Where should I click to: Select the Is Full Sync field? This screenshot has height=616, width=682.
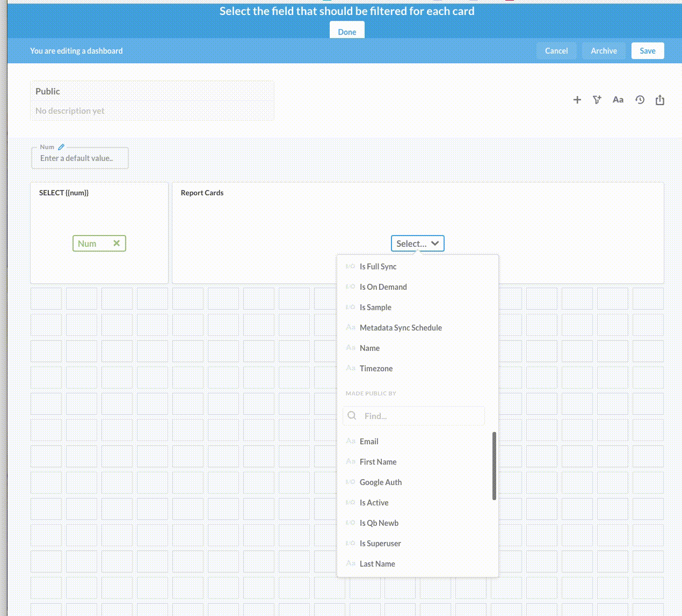378,266
